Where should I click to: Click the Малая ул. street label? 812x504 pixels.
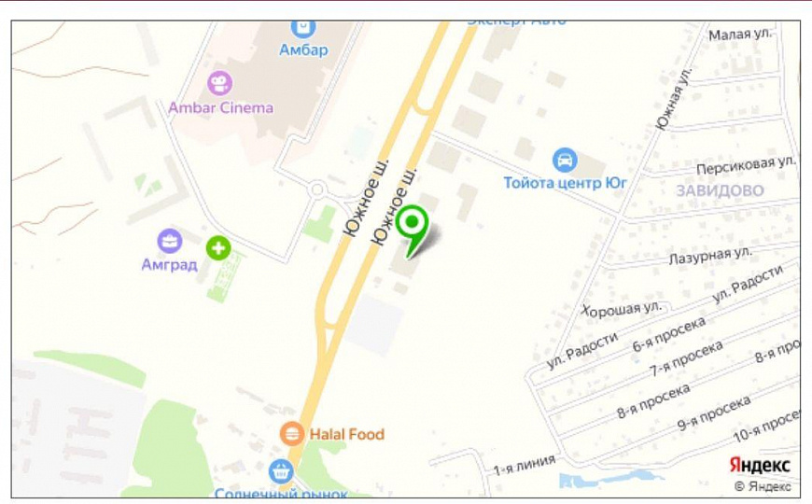[739, 35]
